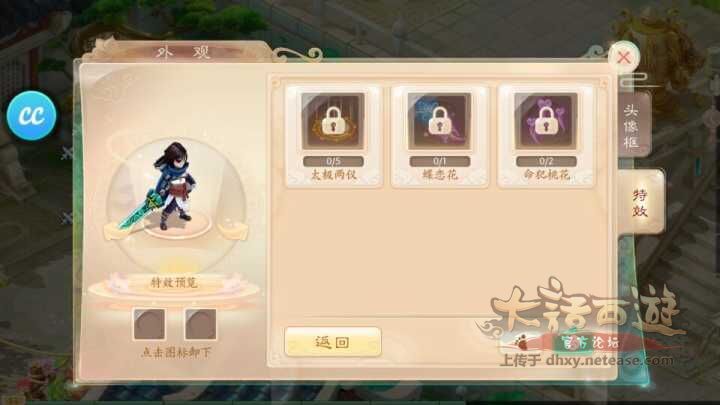Screen dimensions: 720x405
Task: Click the 命犯桃花 effect name label
Action: pyautogui.click(x=546, y=175)
